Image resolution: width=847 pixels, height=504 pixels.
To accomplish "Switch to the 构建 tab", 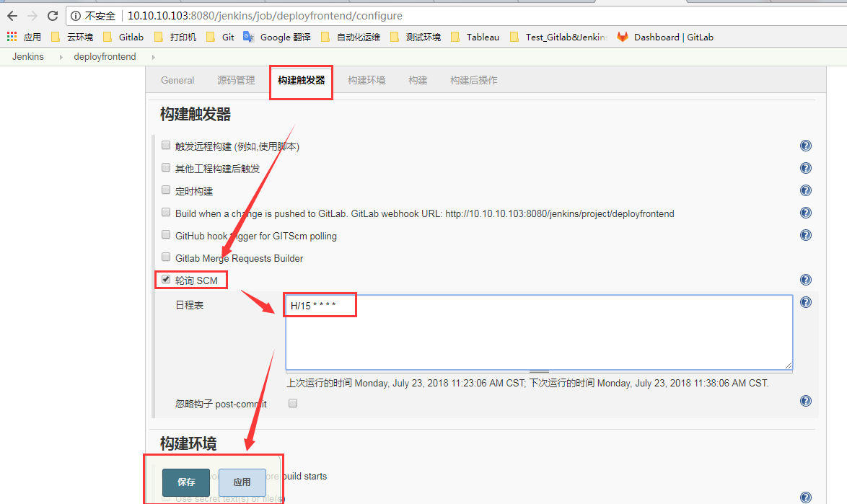I will [x=418, y=81].
